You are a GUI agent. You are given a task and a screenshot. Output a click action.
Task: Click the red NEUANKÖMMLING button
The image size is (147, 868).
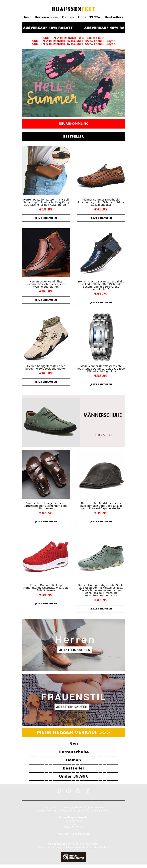click(x=73, y=124)
